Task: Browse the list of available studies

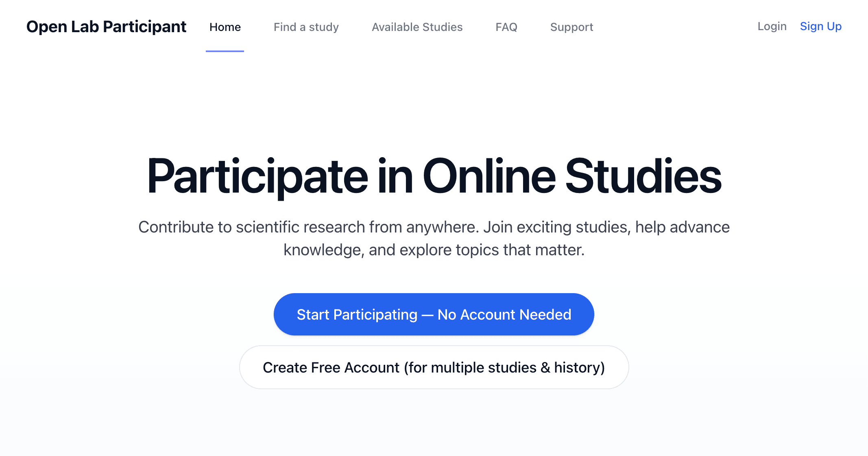Action: coord(417,27)
